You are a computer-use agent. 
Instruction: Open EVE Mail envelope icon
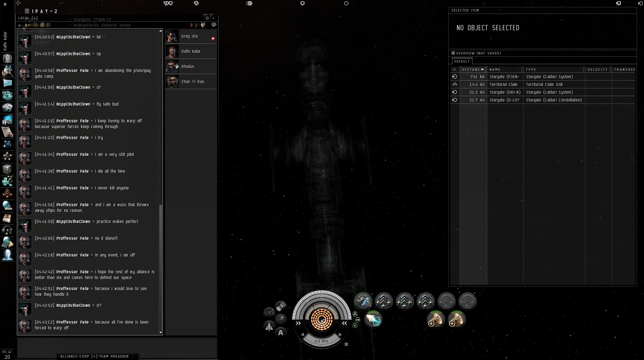[x=7, y=83]
